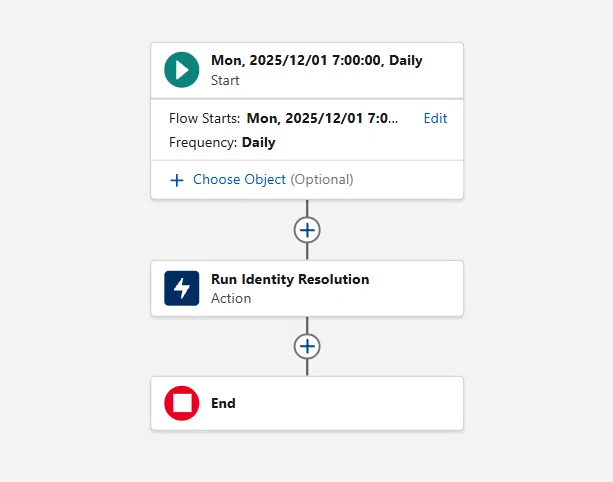Select the Run Identity Resolution action title
Image resolution: width=613 pixels, height=482 pixels.
pos(290,279)
